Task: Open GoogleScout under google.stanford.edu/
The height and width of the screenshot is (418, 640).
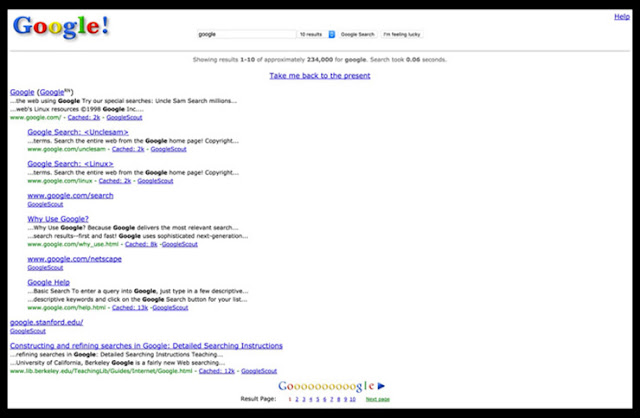Action: tap(28, 331)
